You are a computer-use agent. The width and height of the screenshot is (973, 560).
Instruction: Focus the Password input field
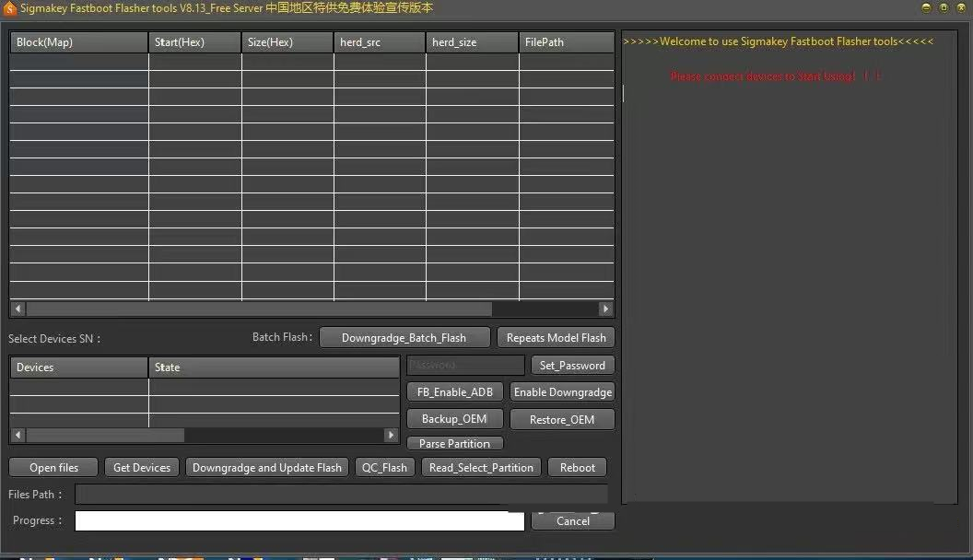pyautogui.click(x=465, y=366)
